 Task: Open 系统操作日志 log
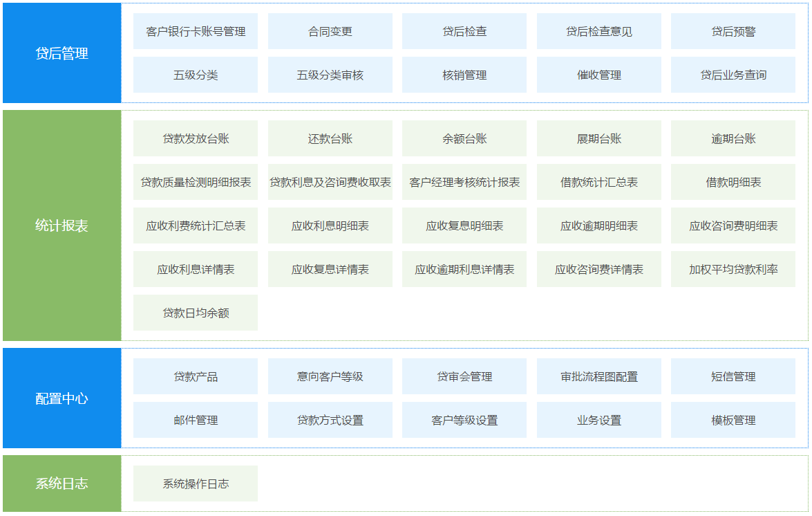click(196, 483)
